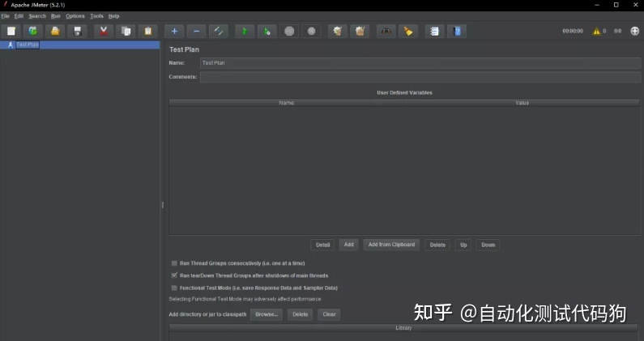
Task: Click Delete button under variables table
Action: coord(437,245)
